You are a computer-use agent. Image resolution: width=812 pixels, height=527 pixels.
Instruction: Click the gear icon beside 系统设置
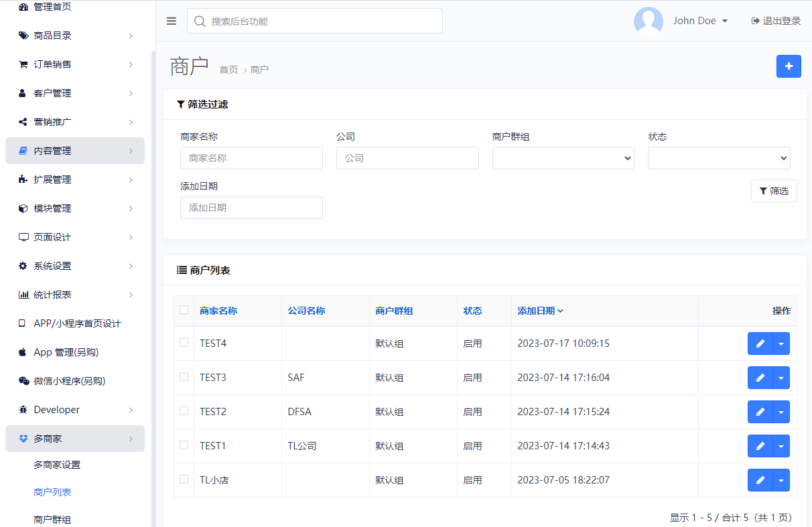click(x=23, y=266)
